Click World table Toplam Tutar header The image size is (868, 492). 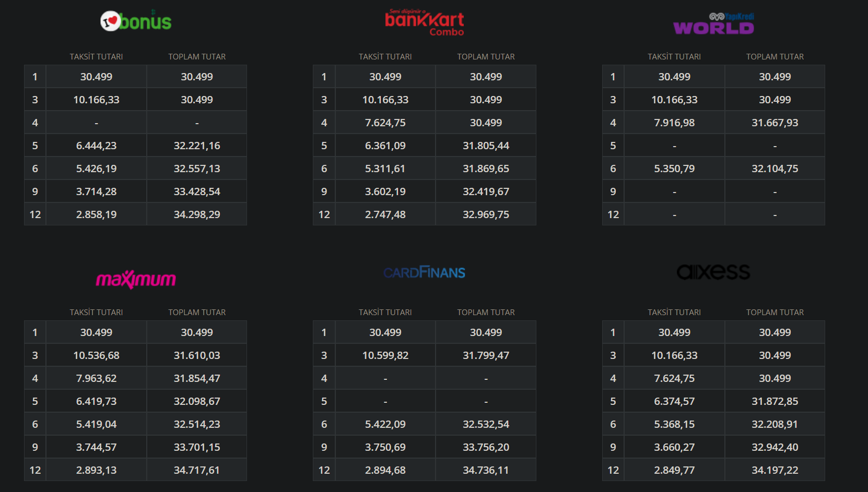click(x=775, y=57)
